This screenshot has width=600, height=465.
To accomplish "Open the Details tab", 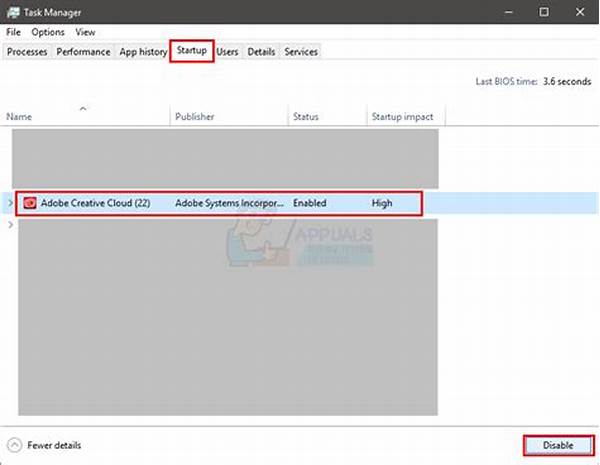I will tap(261, 51).
